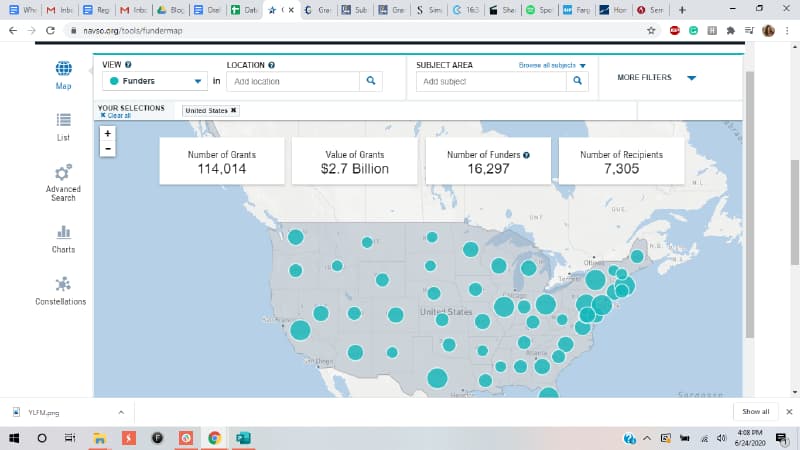Click the Clear all link
This screenshot has height=450, width=800.
116,116
